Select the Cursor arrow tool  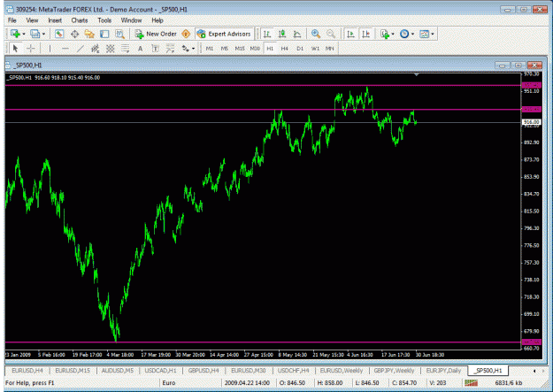click(15, 49)
